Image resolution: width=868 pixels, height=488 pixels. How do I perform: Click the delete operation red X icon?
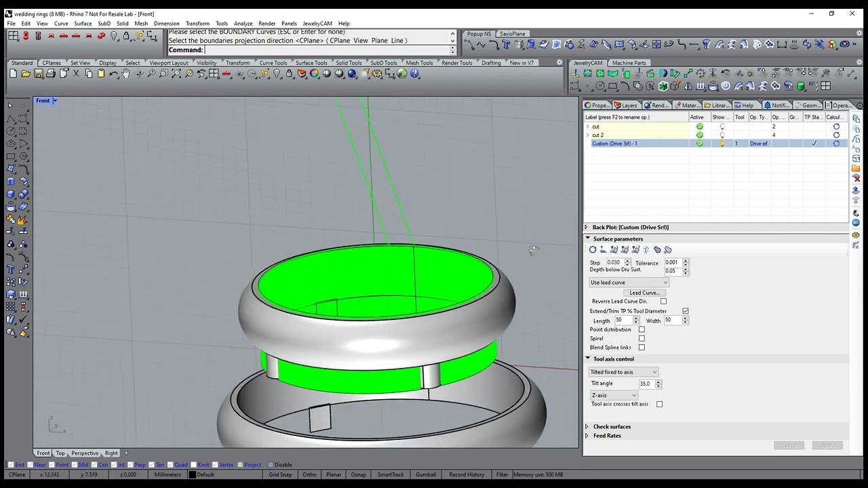pyautogui.click(x=856, y=178)
